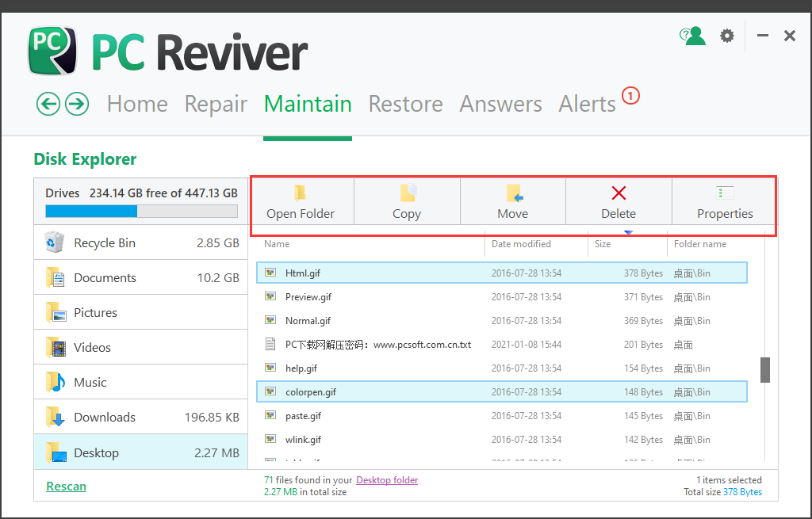Sort files by Name column header
This screenshot has height=519, width=812.
click(x=277, y=244)
